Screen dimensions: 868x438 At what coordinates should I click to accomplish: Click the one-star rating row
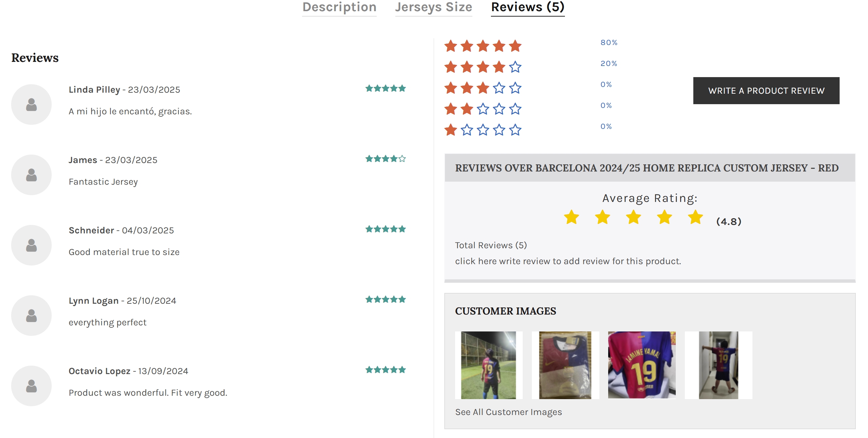(483, 130)
